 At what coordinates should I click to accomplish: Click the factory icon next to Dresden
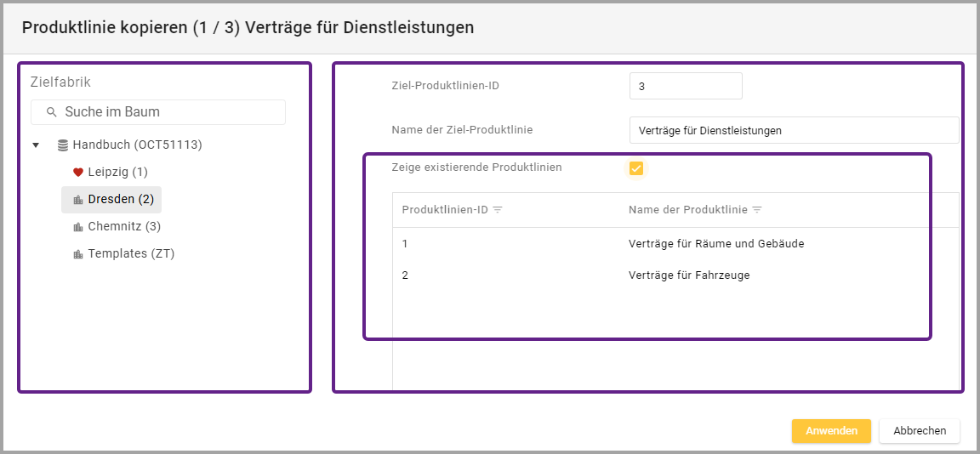(x=78, y=200)
